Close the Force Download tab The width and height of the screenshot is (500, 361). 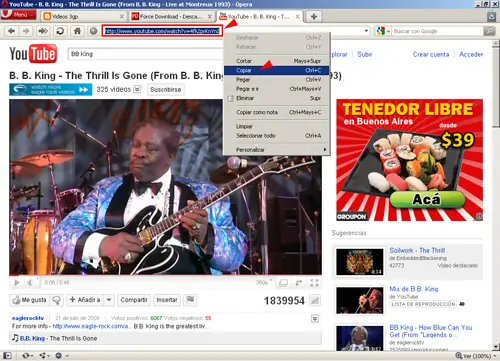(210, 16)
